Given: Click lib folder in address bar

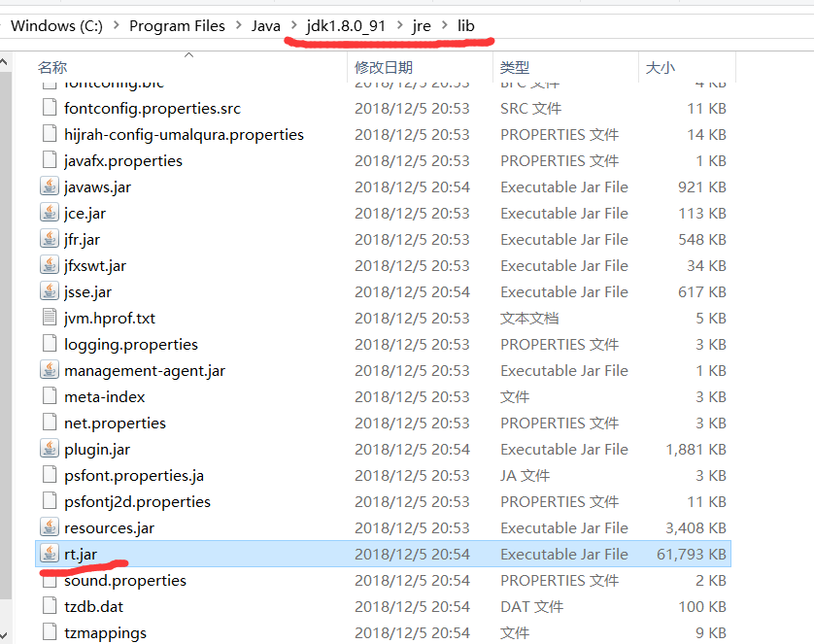Looking at the screenshot, I should tap(465, 25).
